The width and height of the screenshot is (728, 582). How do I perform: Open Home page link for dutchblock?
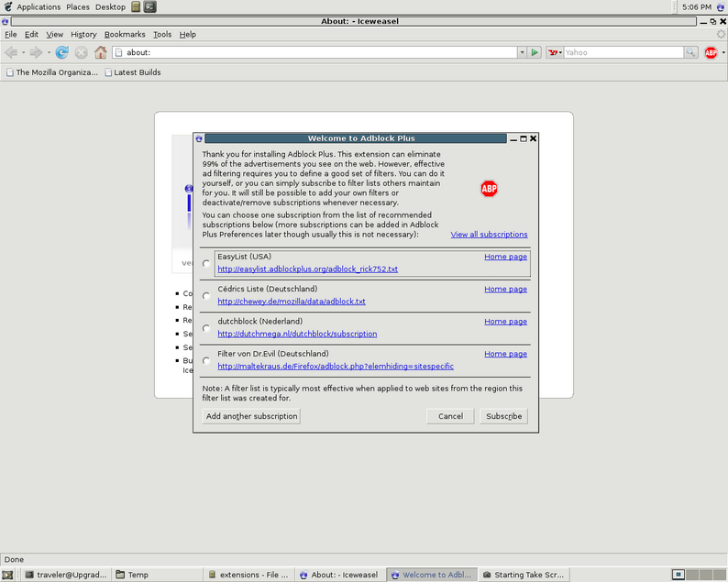[x=505, y=322]
